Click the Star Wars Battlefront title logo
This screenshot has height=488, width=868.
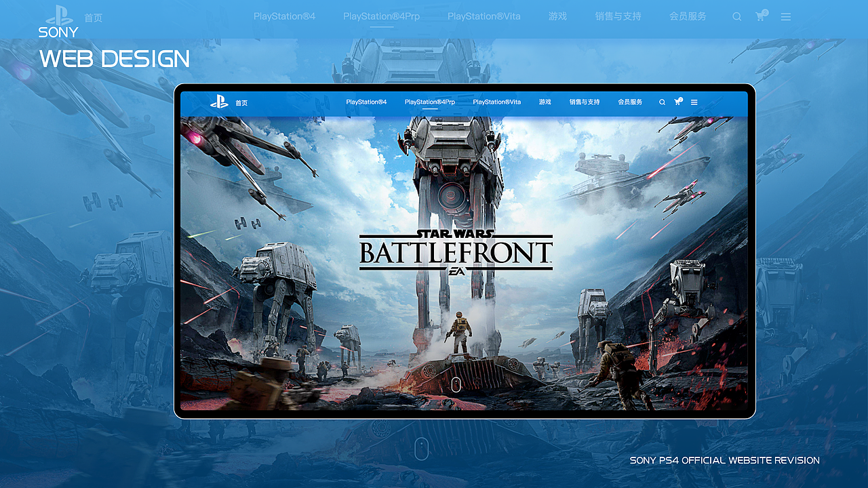pyautogui.click(x=456, y=252)
